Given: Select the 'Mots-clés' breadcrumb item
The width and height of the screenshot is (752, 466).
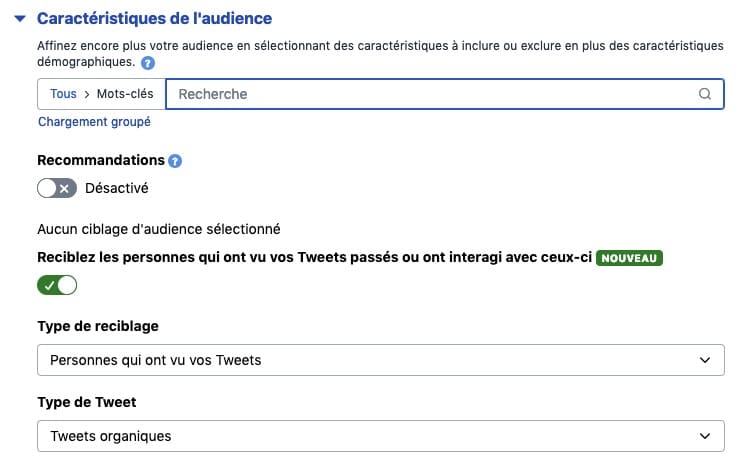Looking at the screenshot, I should coord(126,94).
